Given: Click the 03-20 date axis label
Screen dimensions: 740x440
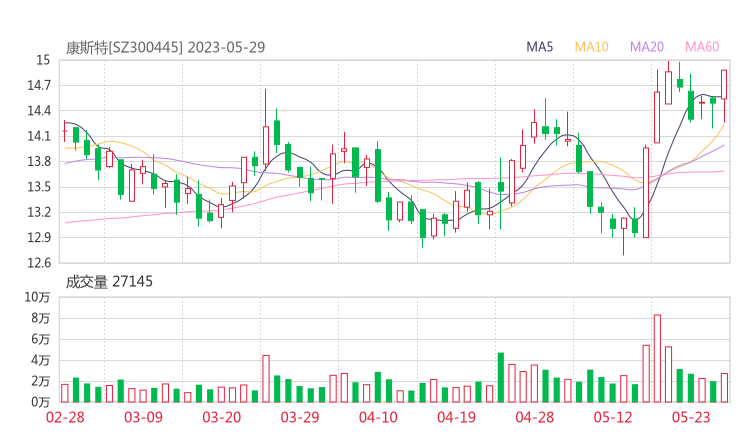Looking at the screenshot, I should click(x=221, y=417).
